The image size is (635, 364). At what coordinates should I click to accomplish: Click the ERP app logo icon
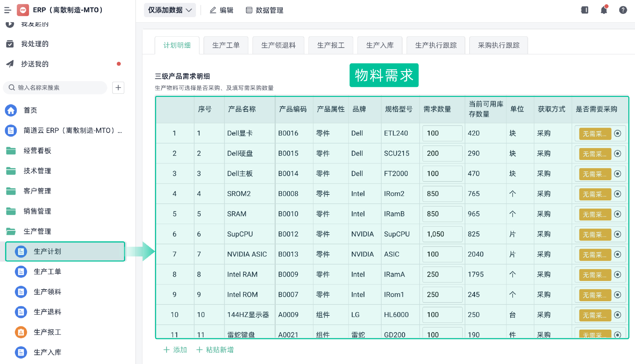tap(22, 10)
